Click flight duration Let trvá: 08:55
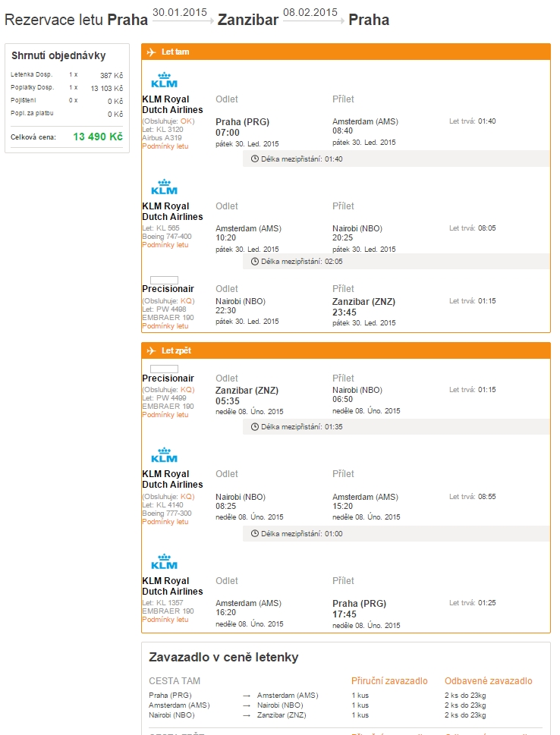This screenshot has height=735, width=560. [x=472, y=496]
